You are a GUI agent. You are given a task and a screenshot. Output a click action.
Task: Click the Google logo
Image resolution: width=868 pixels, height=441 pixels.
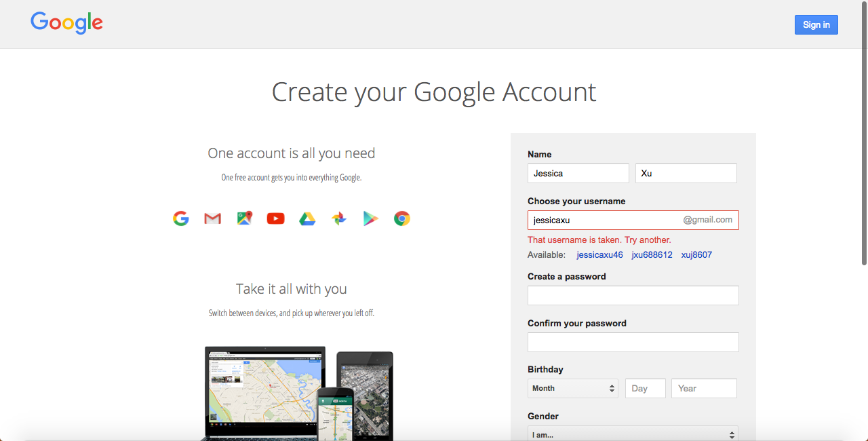[x=66, y=22]
